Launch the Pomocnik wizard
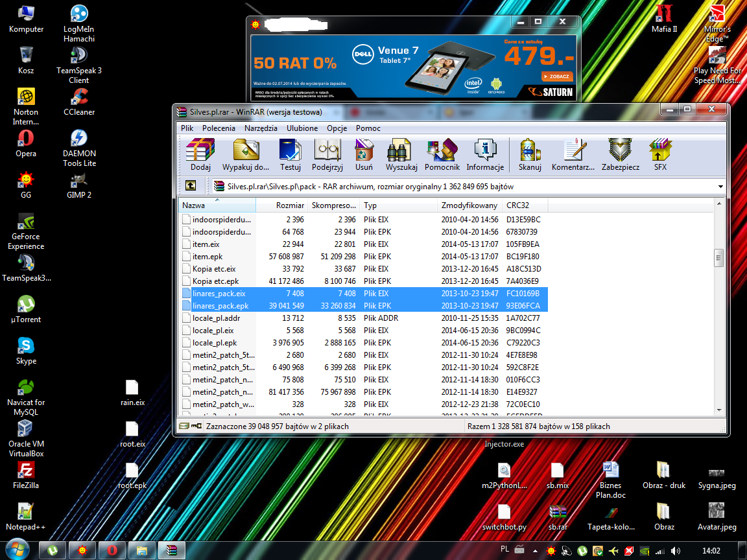The image size is (747, 560). point(442,154)
